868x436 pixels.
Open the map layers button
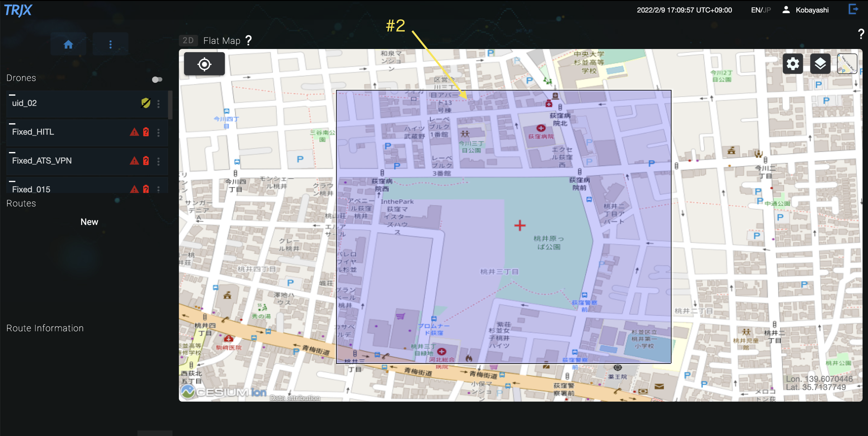tap(820, 63)
